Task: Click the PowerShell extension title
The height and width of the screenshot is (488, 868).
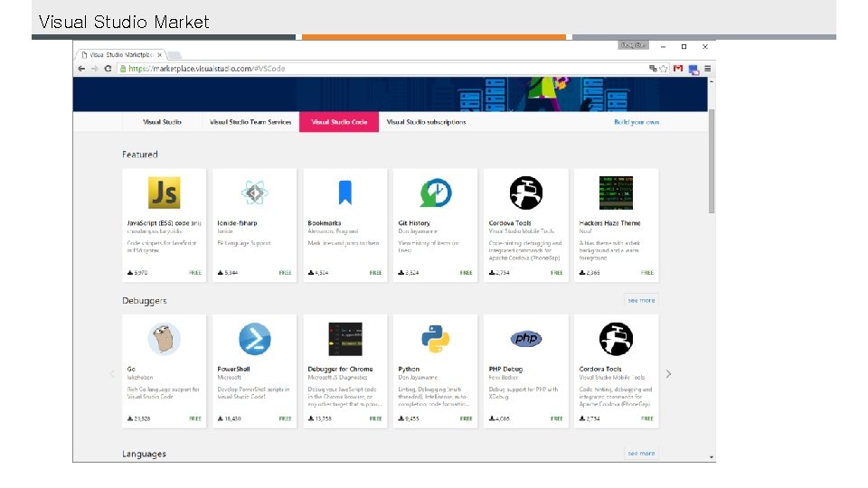Action: (233, 369)
